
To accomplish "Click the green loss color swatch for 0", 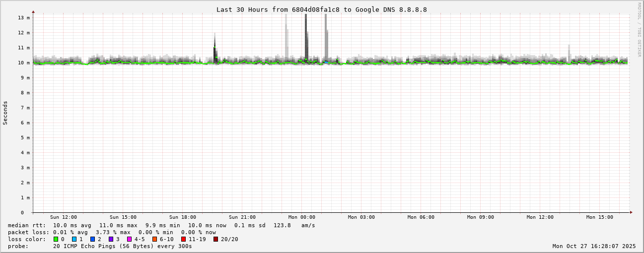I will (x=56, y=239).
